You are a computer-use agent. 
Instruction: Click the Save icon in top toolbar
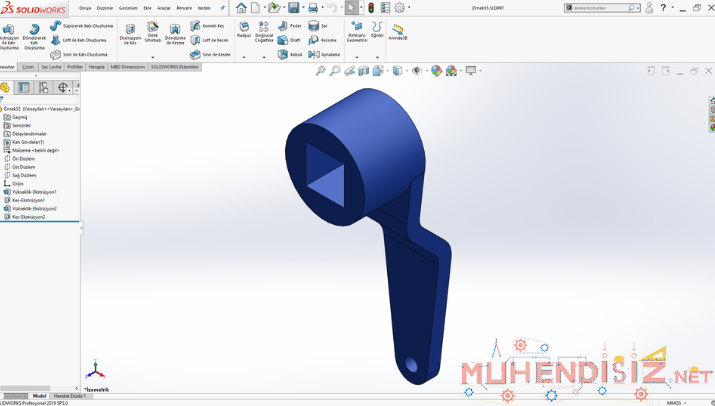[294, 8]
